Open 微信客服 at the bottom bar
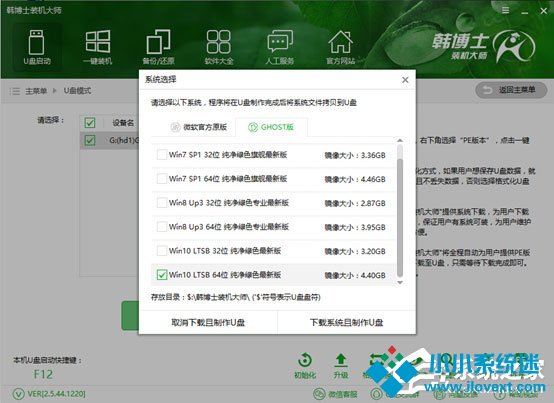 [335, 394]
